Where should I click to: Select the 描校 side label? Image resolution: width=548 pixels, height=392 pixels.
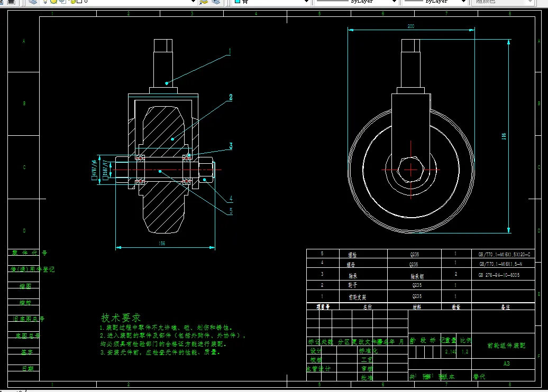[25, 302]
